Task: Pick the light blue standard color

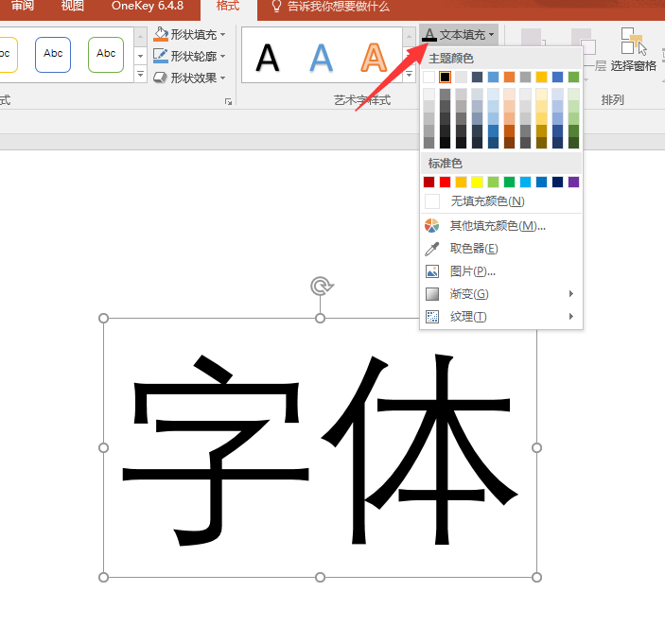Action: pos(525,182)
